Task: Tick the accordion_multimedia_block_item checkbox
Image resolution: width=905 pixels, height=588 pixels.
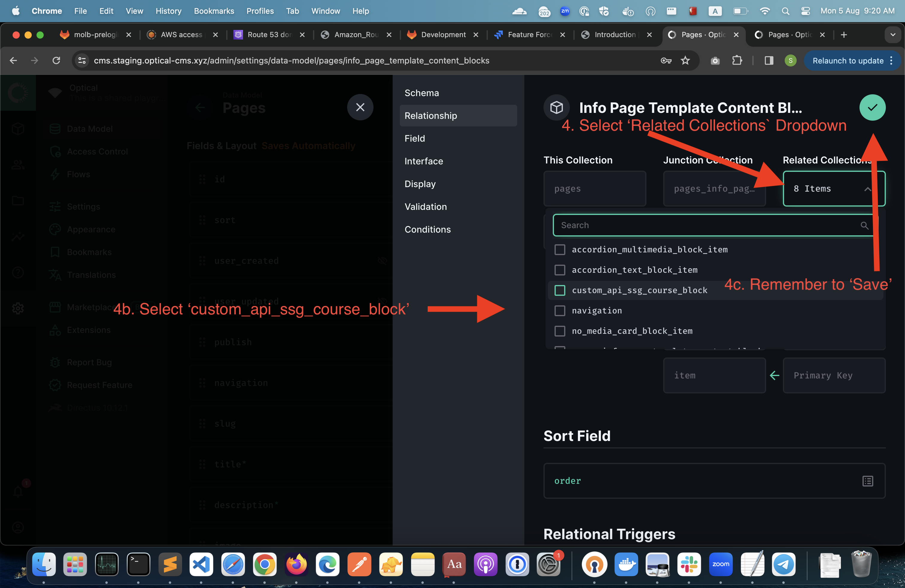Action: tap(560, 249)
